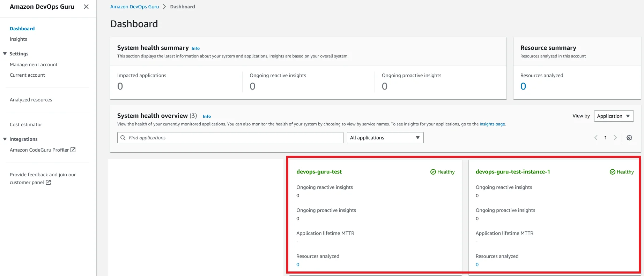Click the Dashboard breadcrumb text
This screenshot has width=644, height=276.
[183, 7]
